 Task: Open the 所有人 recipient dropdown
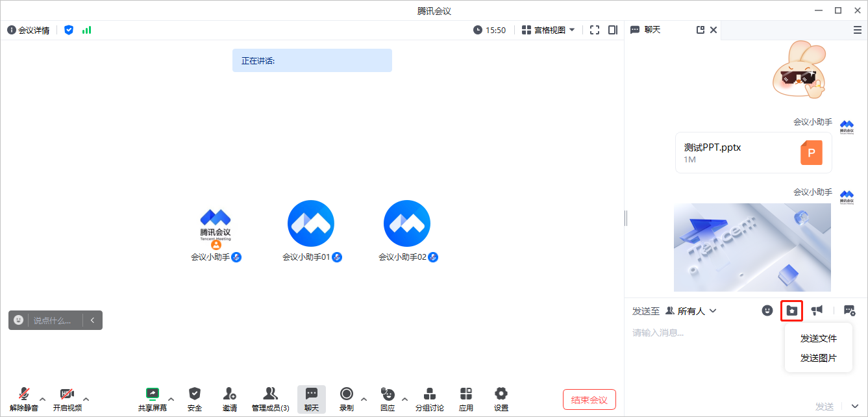tap(691, 311)
